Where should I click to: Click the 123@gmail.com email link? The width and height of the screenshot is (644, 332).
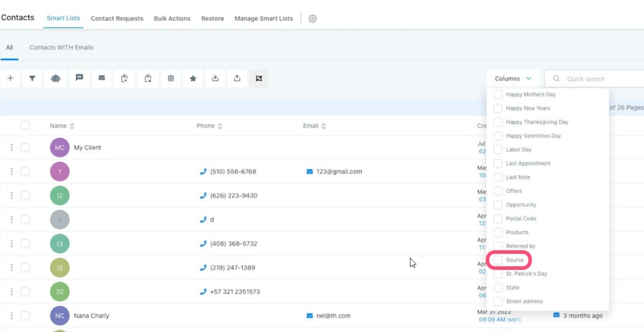(339, 171)
